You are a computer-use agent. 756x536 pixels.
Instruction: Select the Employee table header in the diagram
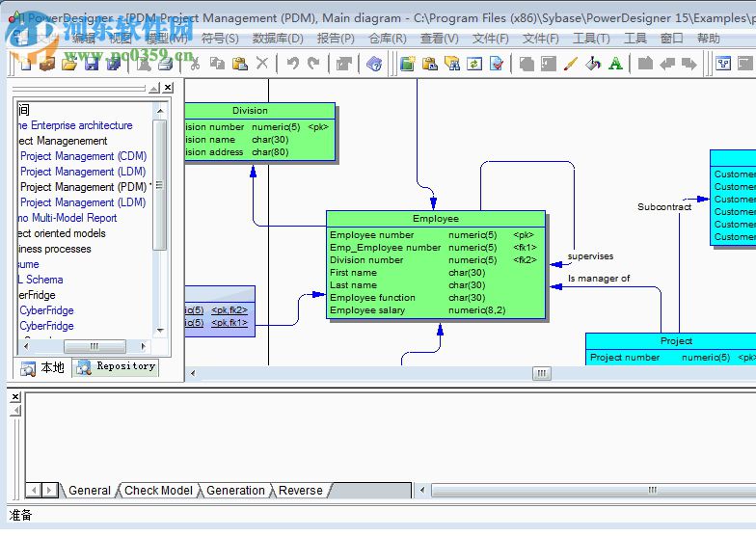436,219
